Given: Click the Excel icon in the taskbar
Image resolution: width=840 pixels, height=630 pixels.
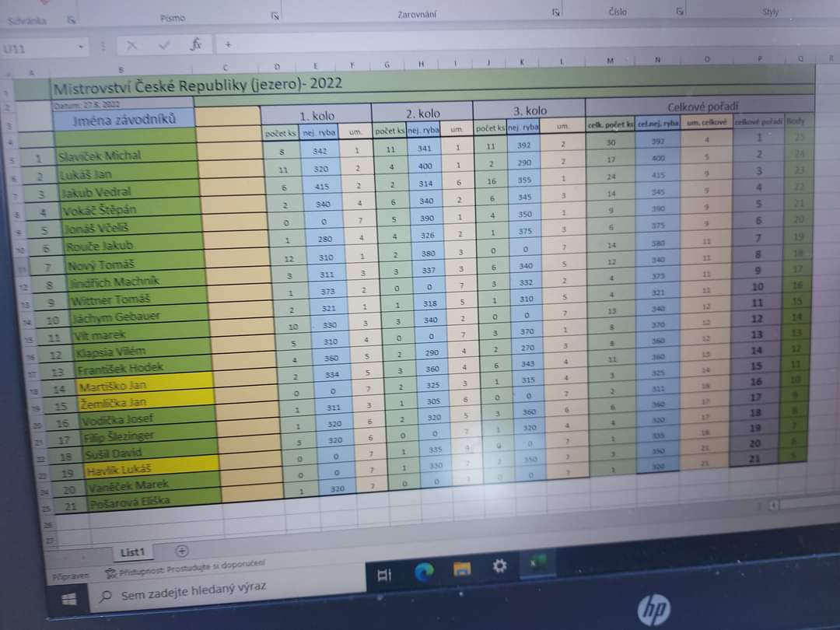Looking at the screenshot, I should pyautogui.click(x=537, y=563).
